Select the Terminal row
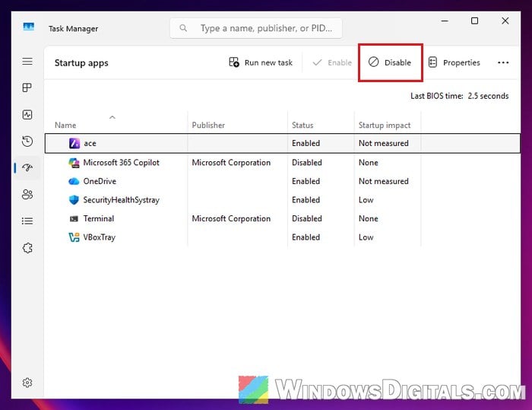 tap(282, 219)
